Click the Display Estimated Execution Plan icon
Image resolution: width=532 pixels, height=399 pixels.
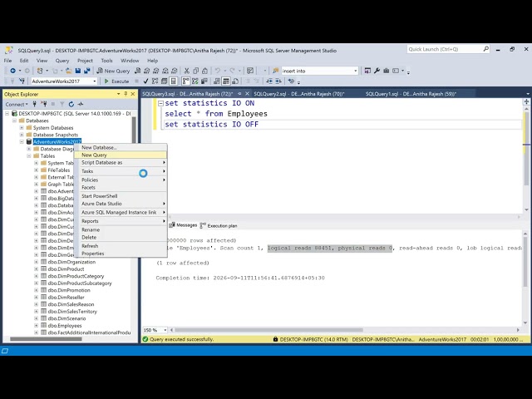tap(155, 81)
